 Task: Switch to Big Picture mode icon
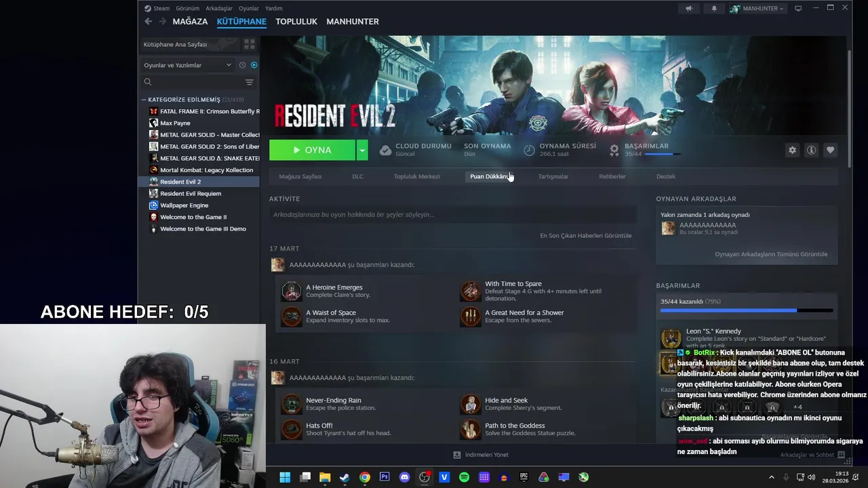pos(798,8)
